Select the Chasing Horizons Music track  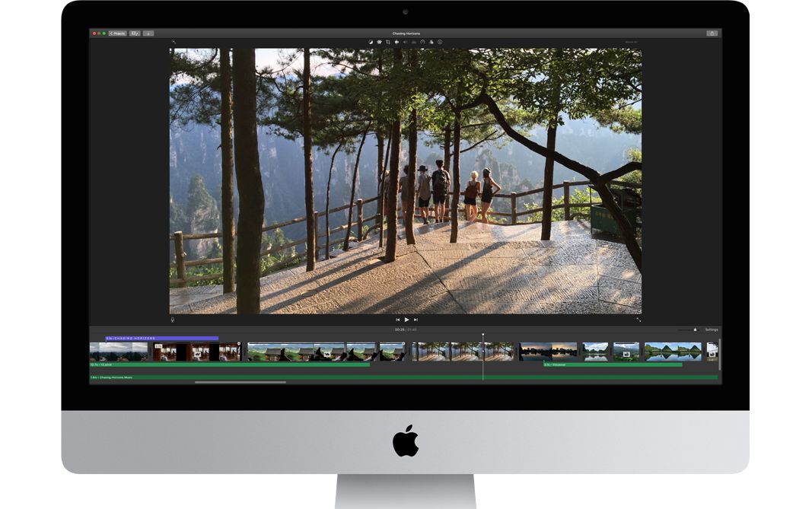click(404, 377)
